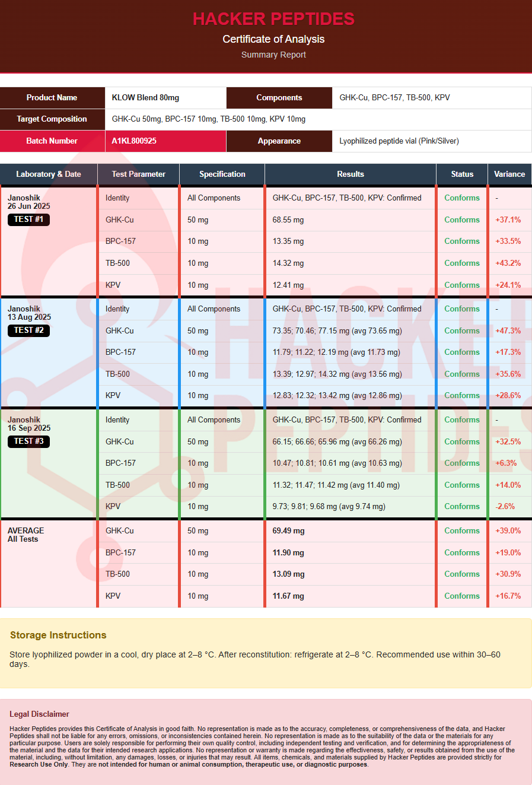
Task: Click negative variance value '-2.6%'
Action: point(505,507)
